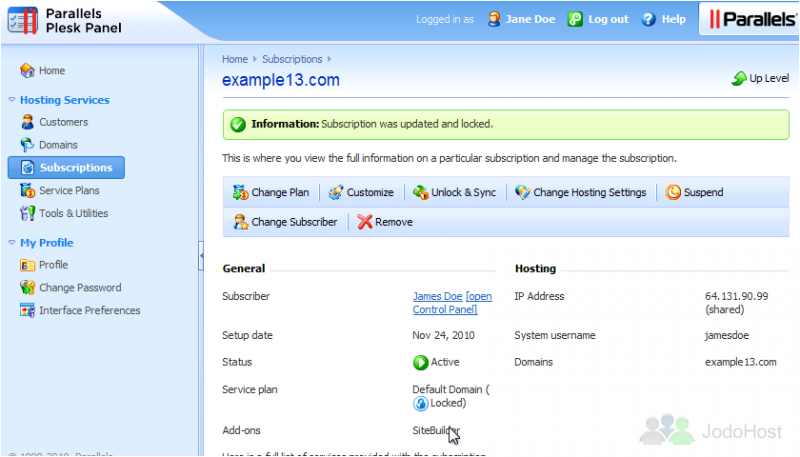Select Subscriptions in the sidebar
The height and width of the screenshot is (457, 800).
(66, 167)
